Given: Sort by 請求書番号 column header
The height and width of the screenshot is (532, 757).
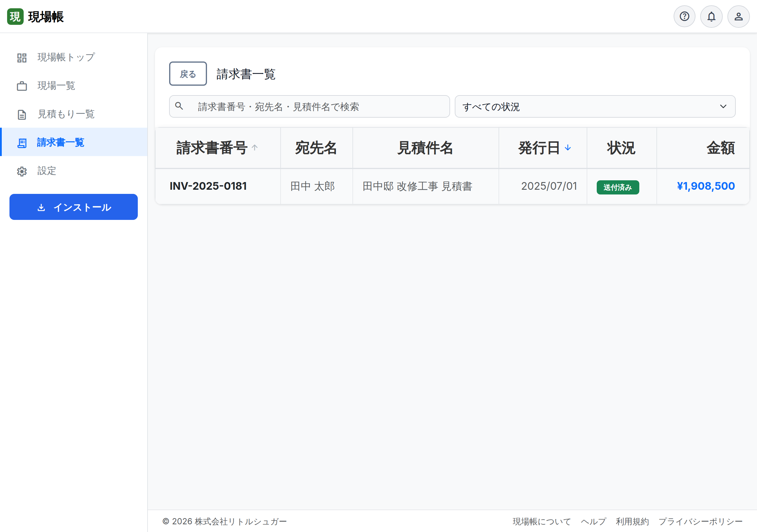Looking at the screenshot, I should 218,148.
